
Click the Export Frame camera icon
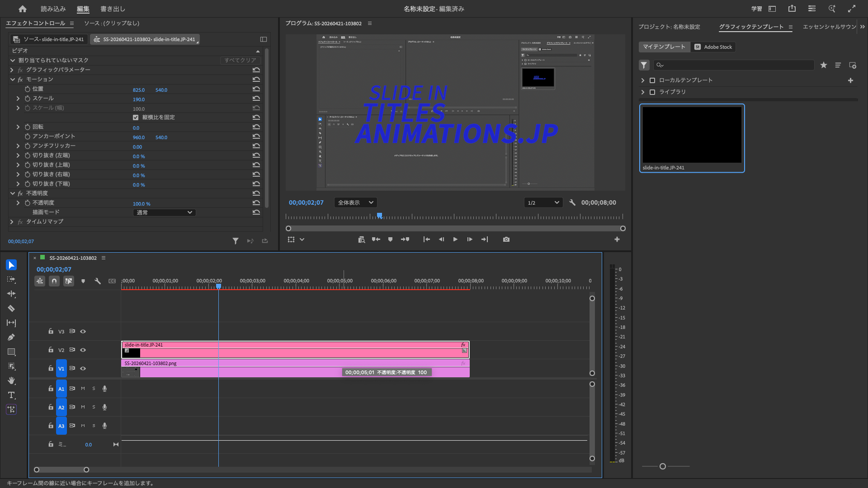tap(506, 239)
